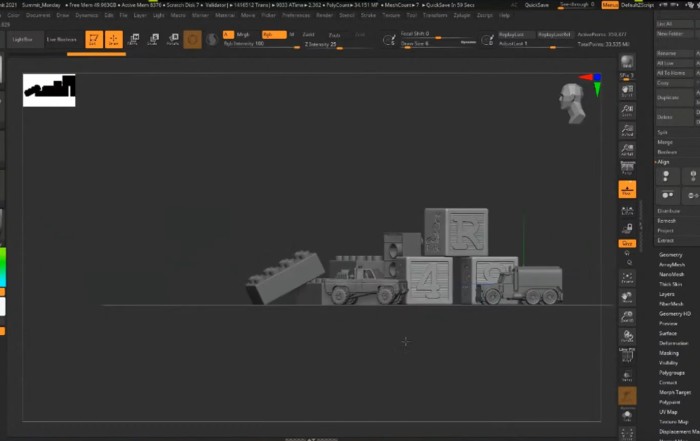The height and width of the screenshot is (441, 700).
Task: Click the BPR render icon on the right shelf
Action: pos(627,63)
